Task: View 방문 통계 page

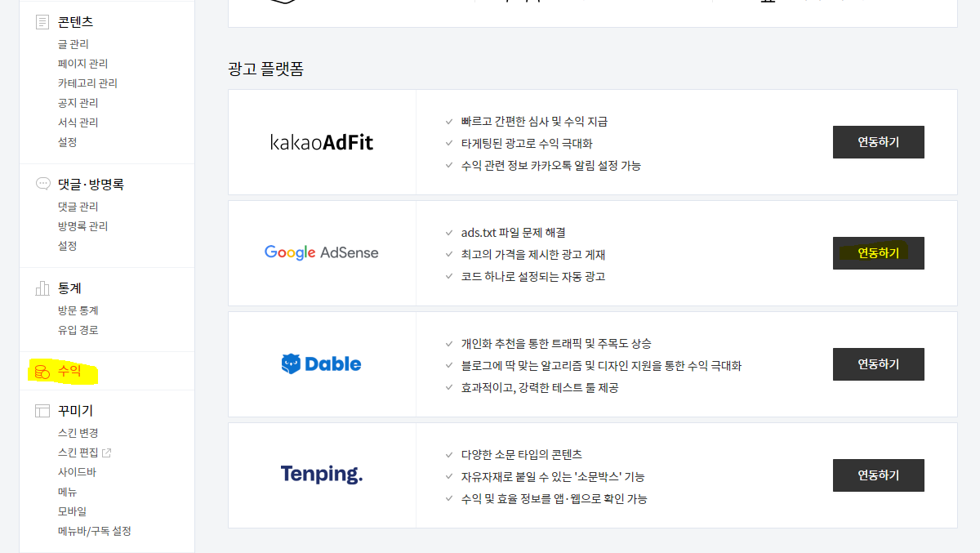Action: click(x=78, y=310)
